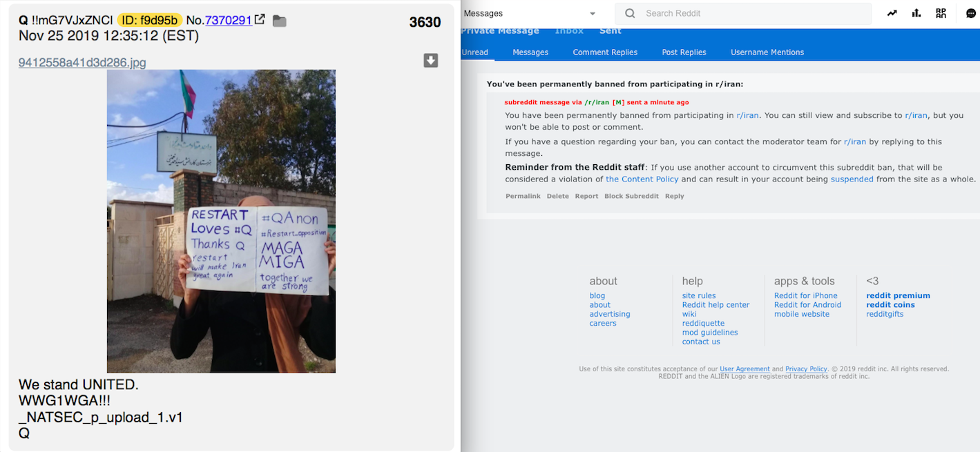
Task: Click Reply under the ban message
Action: click(x=674, y=196)
